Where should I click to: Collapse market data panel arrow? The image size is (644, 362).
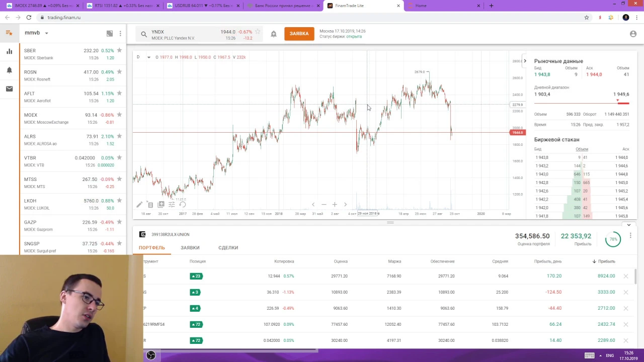[525, 61]
